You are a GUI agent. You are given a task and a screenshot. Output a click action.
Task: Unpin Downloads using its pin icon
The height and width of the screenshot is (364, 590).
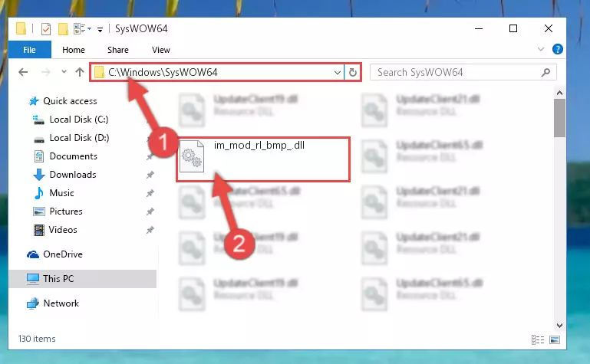click(x=150, y=175)
